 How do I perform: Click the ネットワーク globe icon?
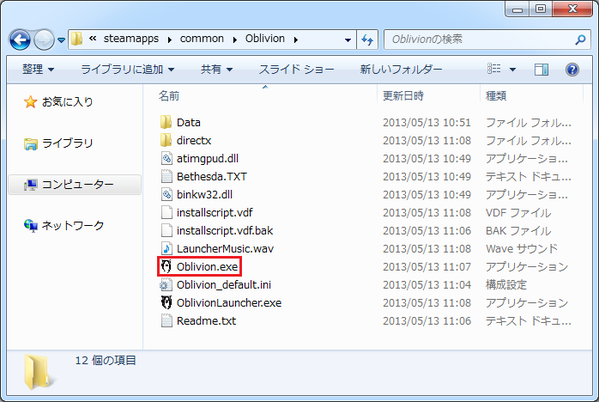click(31, 226)
